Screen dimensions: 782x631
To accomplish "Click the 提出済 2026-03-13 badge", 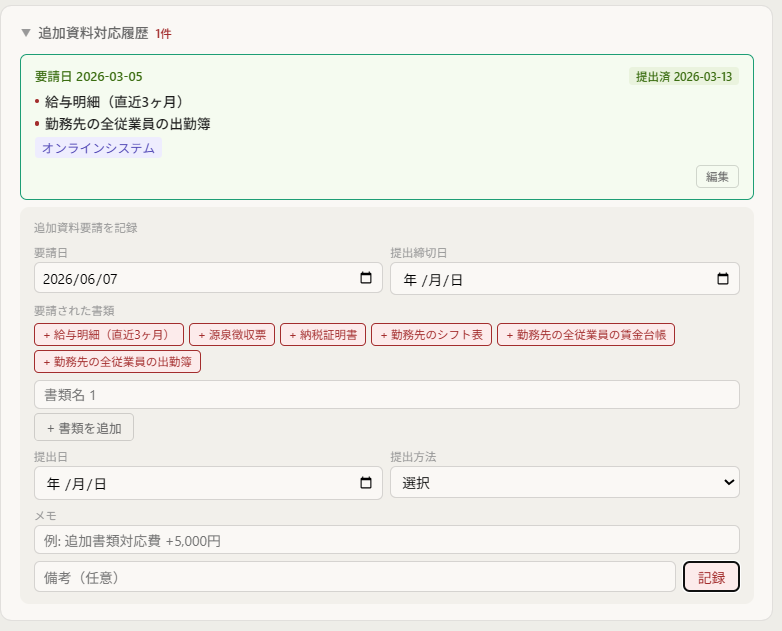I will pyautogui.click(x=684, y=76).
